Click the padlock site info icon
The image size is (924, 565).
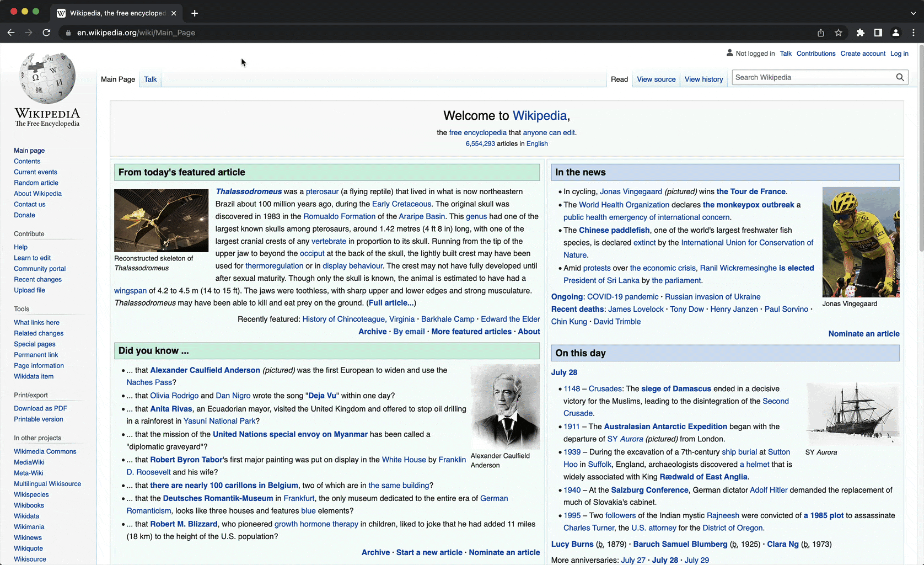(x=68, y=33)
